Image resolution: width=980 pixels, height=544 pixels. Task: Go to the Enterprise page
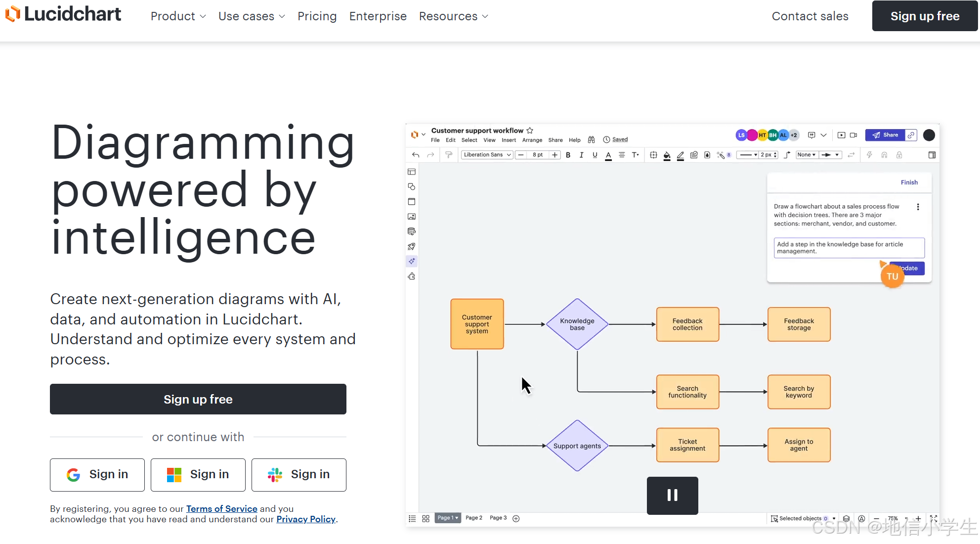378,16
